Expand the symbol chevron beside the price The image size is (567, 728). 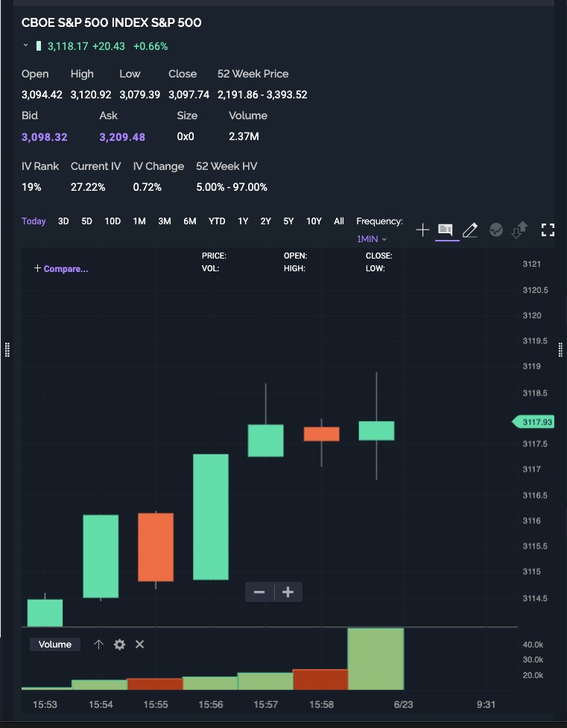pyautogui.click(x=25, y=46)
